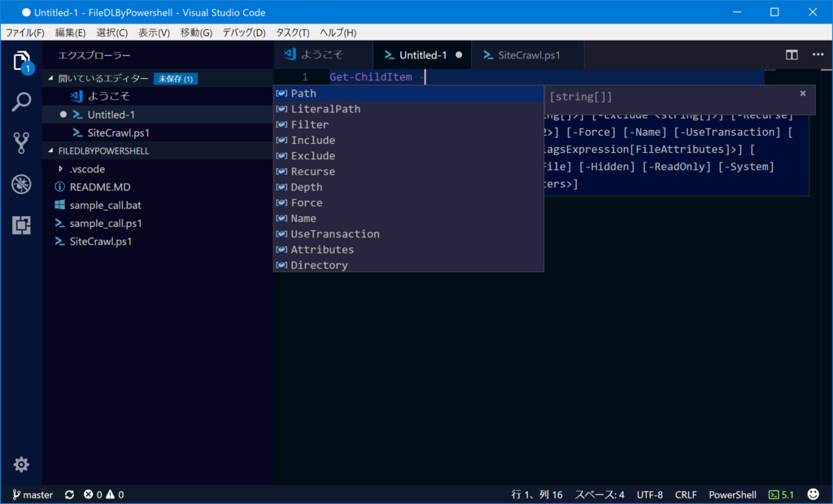Open the editor more actions ellipsis

(x=818, y=54)
